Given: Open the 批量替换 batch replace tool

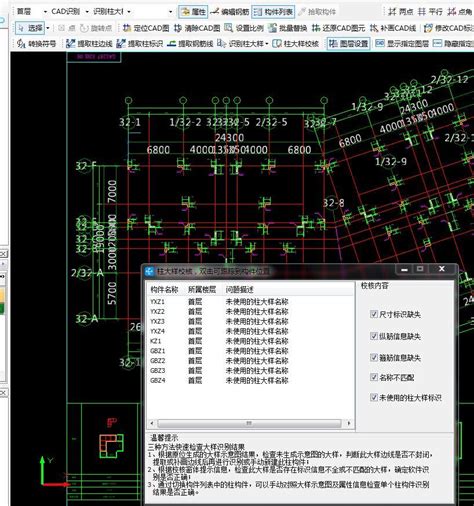Looking at the screenshot, I should tap(287, 28).
